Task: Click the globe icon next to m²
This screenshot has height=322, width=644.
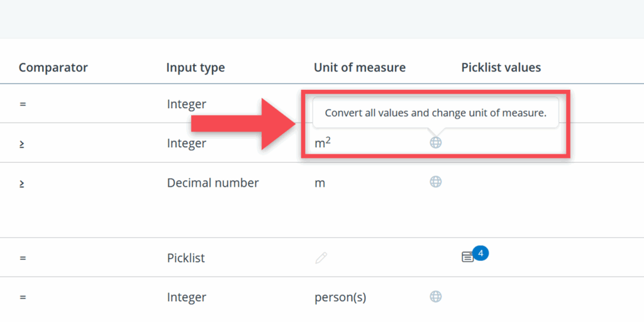Action: click(x=435, y=143)
